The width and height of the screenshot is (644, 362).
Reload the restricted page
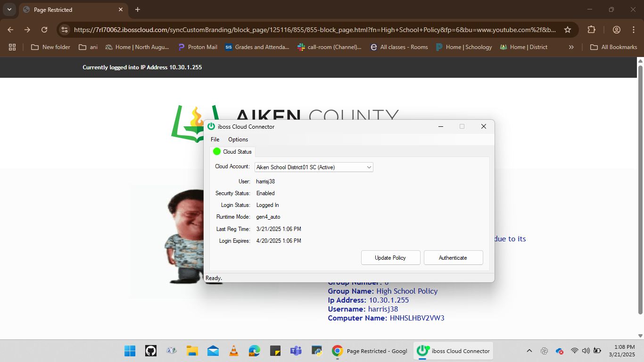(44, 30)
